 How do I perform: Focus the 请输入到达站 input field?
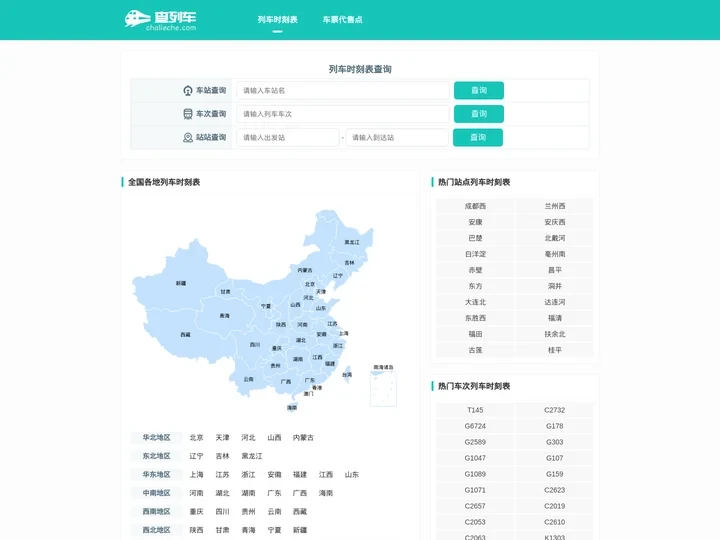pos(397,137)
